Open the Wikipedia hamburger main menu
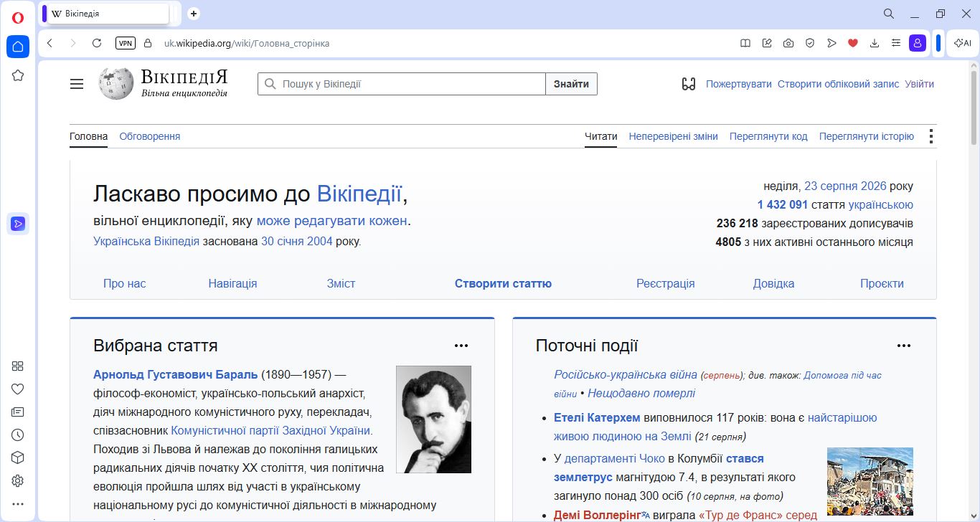The width and height of the screenshot is (980, 522). pos(77,84)
